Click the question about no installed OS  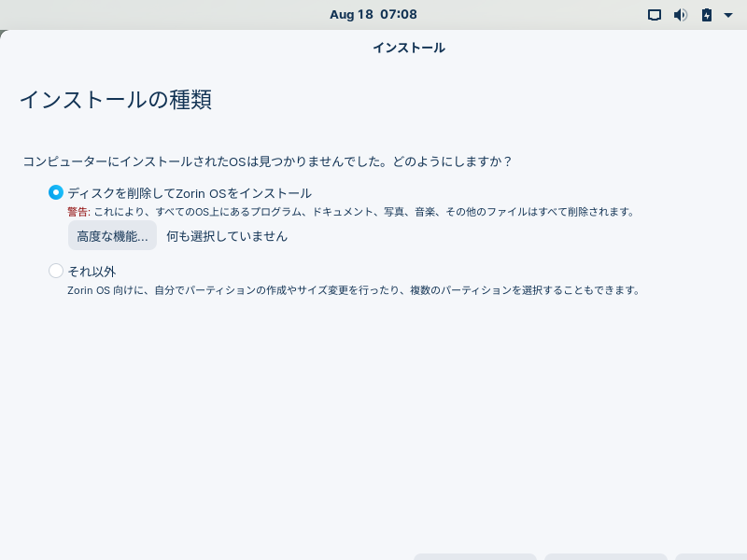(267, 161)
